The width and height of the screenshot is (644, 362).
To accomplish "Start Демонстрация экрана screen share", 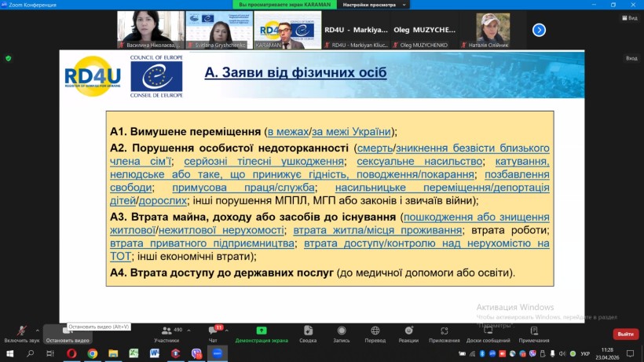I will coord(262,334).
